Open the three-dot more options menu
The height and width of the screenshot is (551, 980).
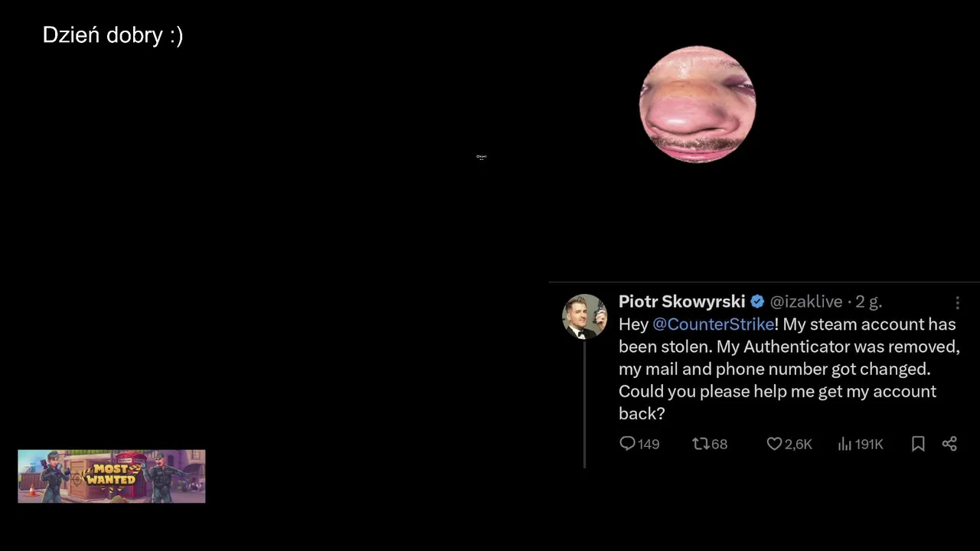click(x=957, y=302)
